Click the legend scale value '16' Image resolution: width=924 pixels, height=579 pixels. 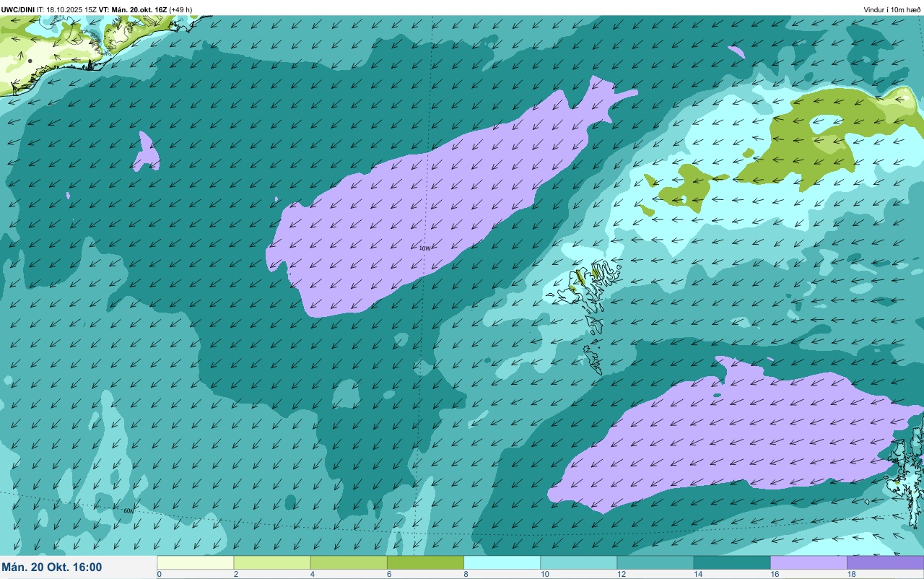(x=774, y=575)
